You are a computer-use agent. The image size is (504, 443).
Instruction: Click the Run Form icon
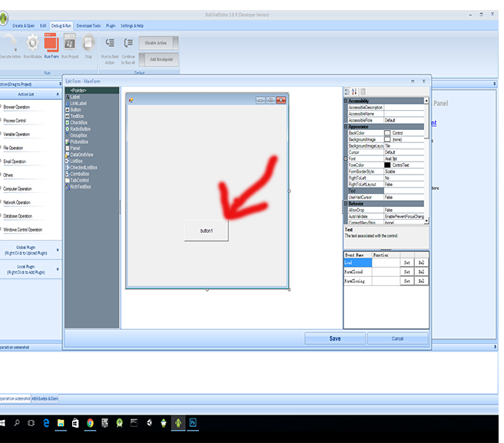tap(51, 45)
